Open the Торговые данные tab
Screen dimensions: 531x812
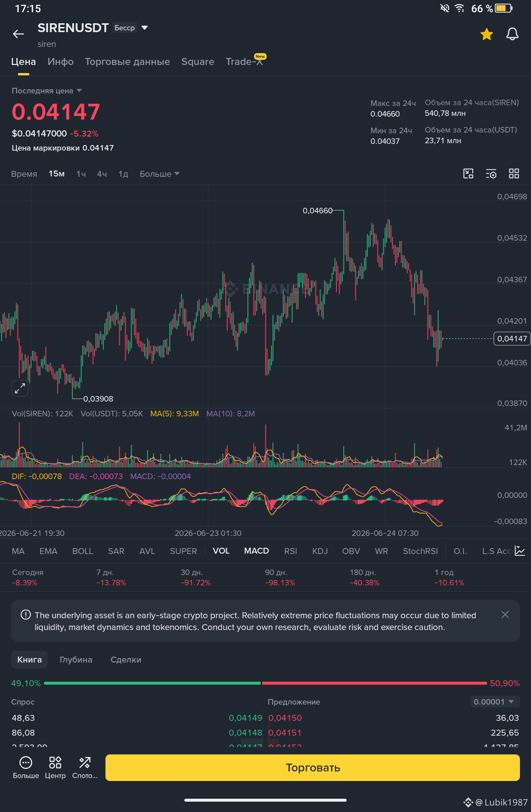click(127, 62)
